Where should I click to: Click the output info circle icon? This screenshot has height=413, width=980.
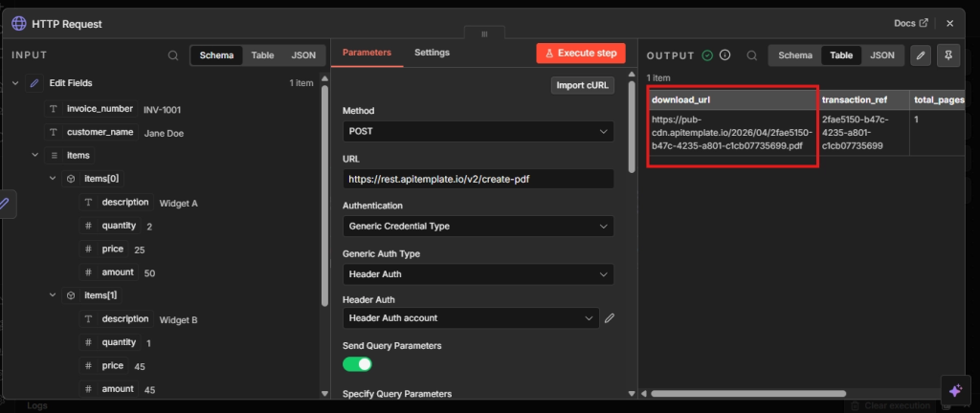click(x=725, y=55)
